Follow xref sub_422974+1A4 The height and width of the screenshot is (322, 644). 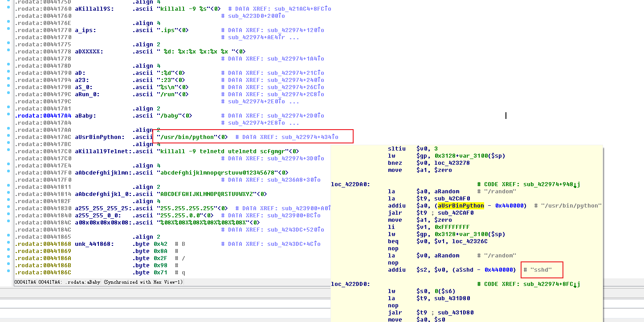pyautogui.click(x=296, y=59)
